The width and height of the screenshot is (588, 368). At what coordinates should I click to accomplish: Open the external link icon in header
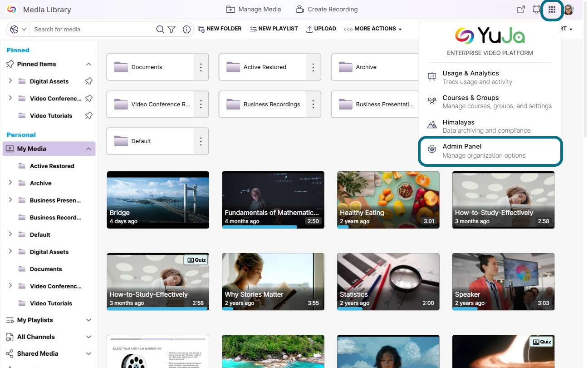pyautogui.click(x=521, y=10)
